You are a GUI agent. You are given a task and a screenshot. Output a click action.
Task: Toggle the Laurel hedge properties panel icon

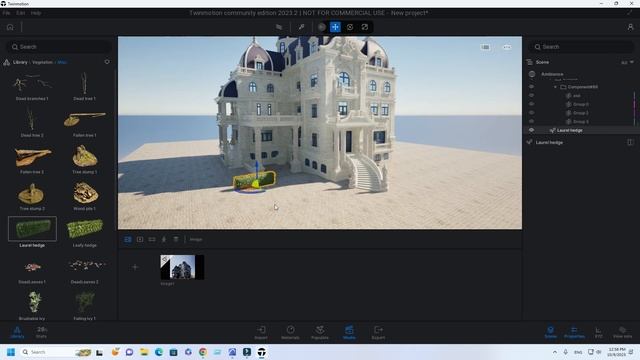630,142
